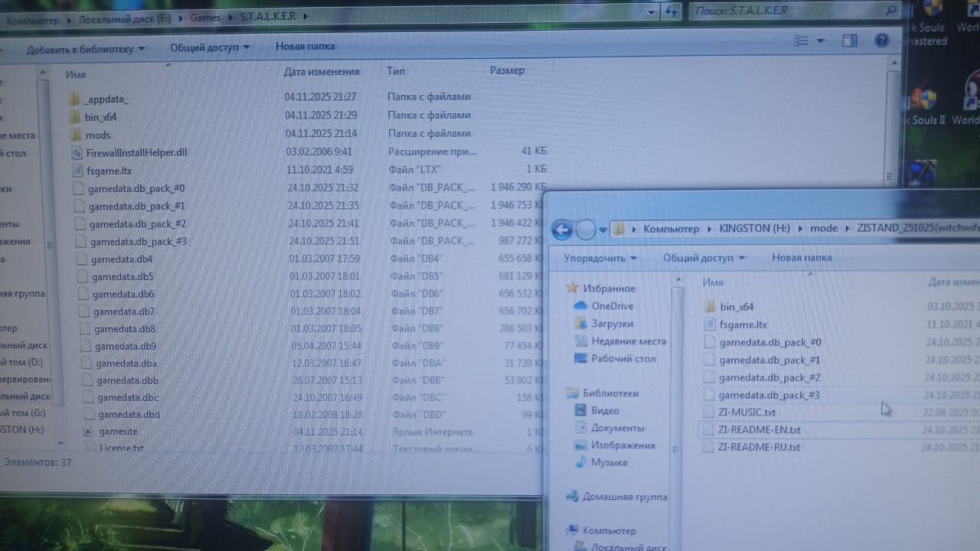Select the FirewallInstallHelper.dll file icon
This screenshot has height=551, width=980.
click(77, 152)
